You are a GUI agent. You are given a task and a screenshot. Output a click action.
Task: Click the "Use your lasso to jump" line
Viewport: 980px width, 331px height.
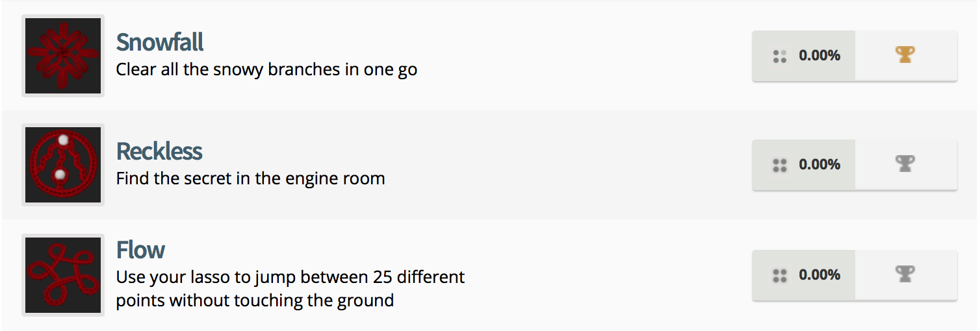[x=290, y=278]
